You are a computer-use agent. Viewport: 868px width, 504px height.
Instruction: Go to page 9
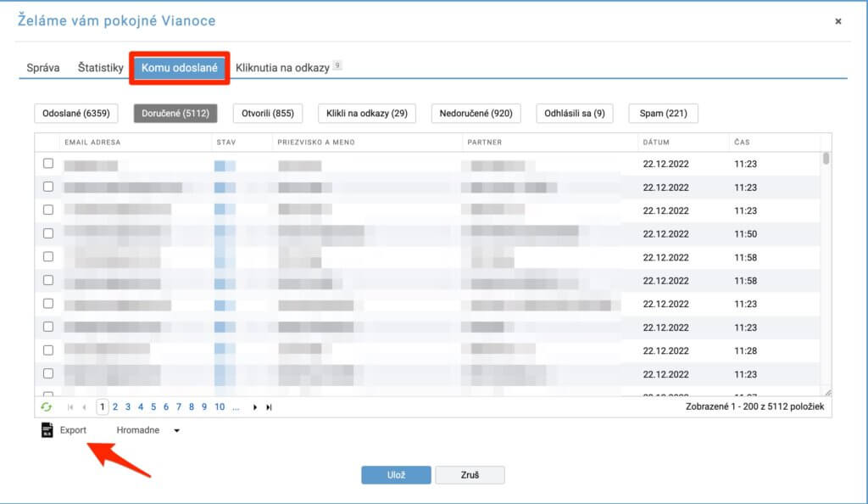(204, 407)
